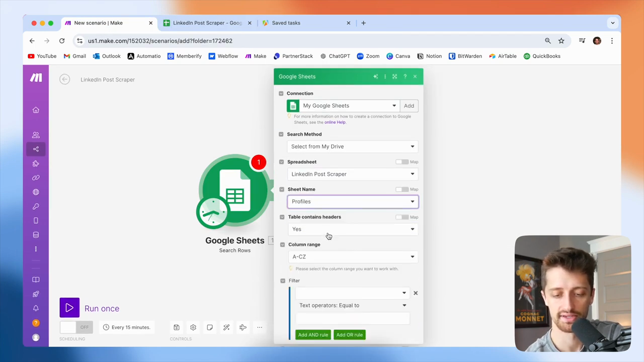Click the empty filter value input field
Viewport: 644px width, 362px height.
click(353, 318)
